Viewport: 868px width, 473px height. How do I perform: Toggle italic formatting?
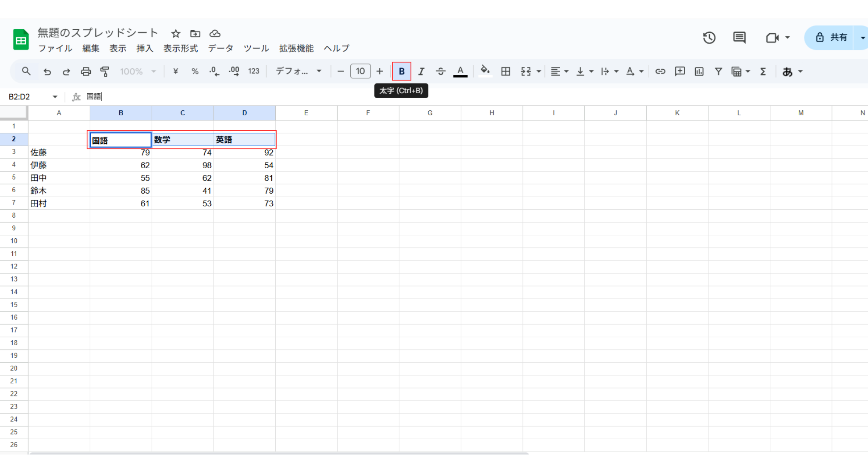[421, 71]
